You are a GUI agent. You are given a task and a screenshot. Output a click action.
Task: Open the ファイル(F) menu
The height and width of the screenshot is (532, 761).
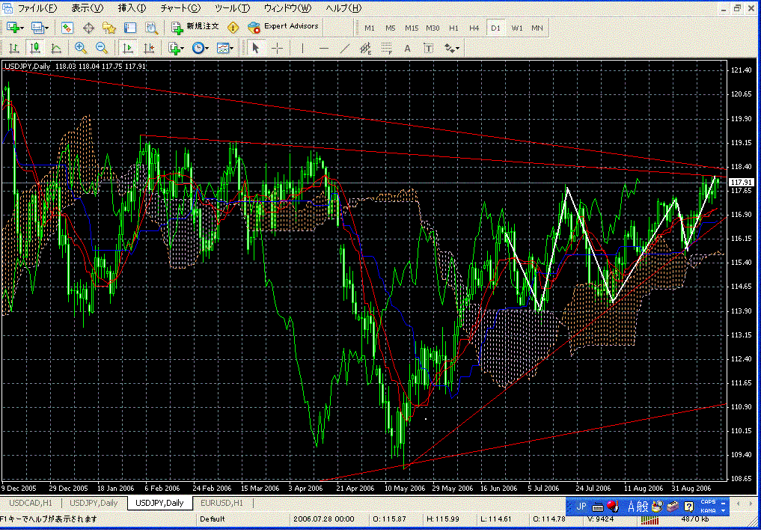[37, 8]
